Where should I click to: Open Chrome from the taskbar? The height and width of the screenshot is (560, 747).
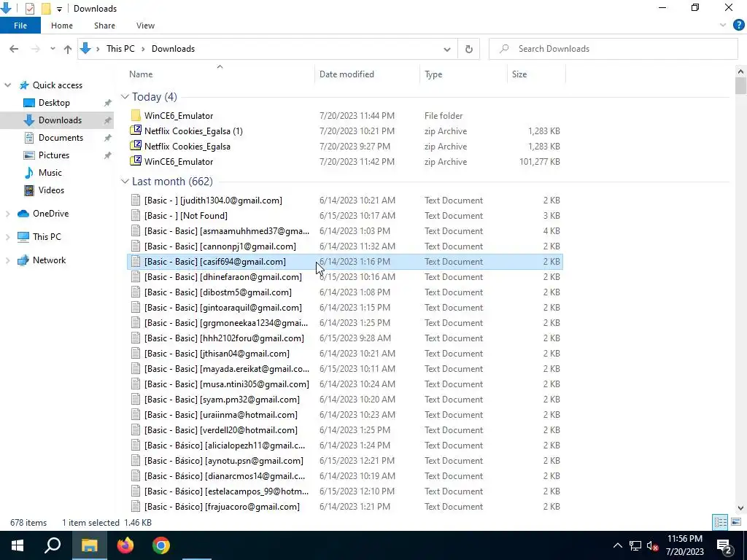point(161,545)
